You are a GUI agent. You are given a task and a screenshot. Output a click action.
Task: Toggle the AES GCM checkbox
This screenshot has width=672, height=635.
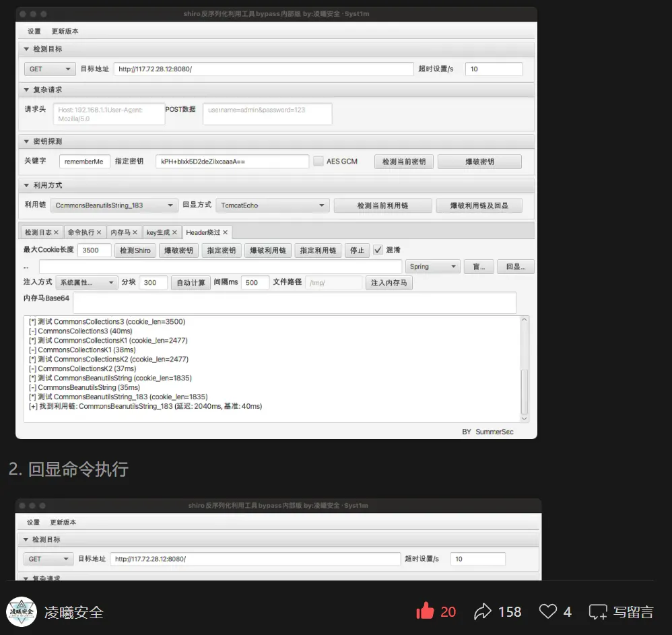coord(318,161)
